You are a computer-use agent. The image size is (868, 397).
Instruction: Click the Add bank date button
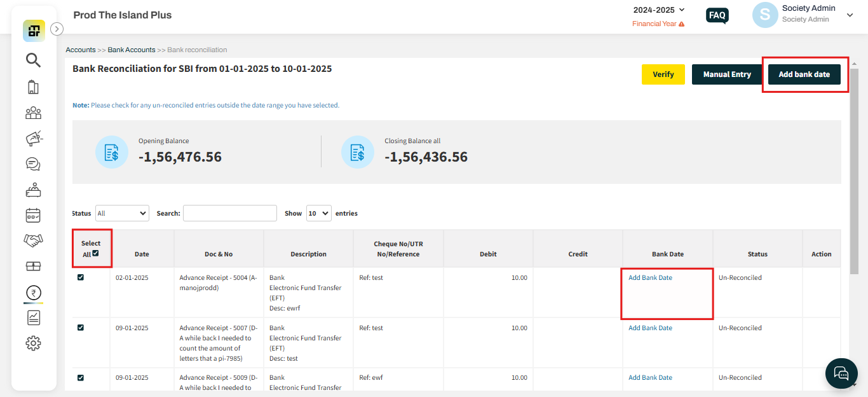coord(804,74)
